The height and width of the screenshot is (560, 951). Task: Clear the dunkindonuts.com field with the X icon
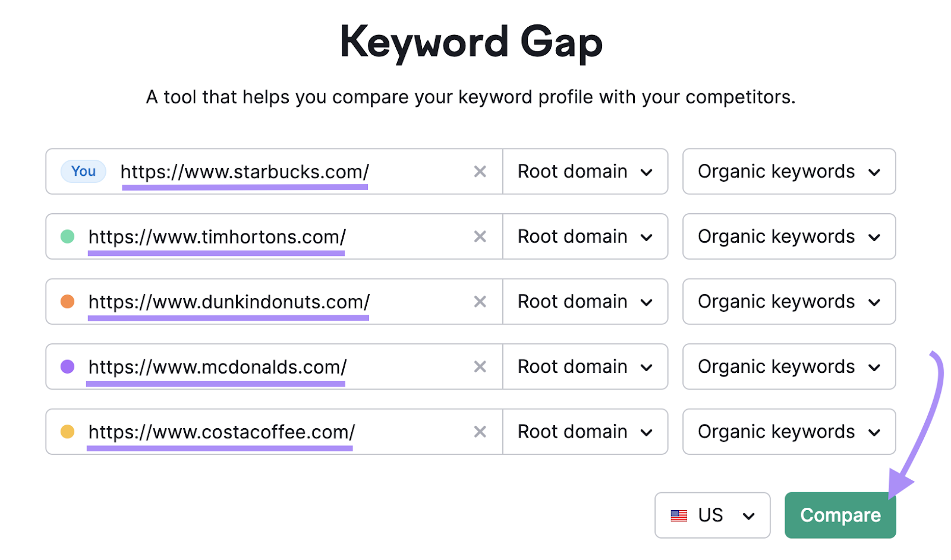[x=480, y=302]
